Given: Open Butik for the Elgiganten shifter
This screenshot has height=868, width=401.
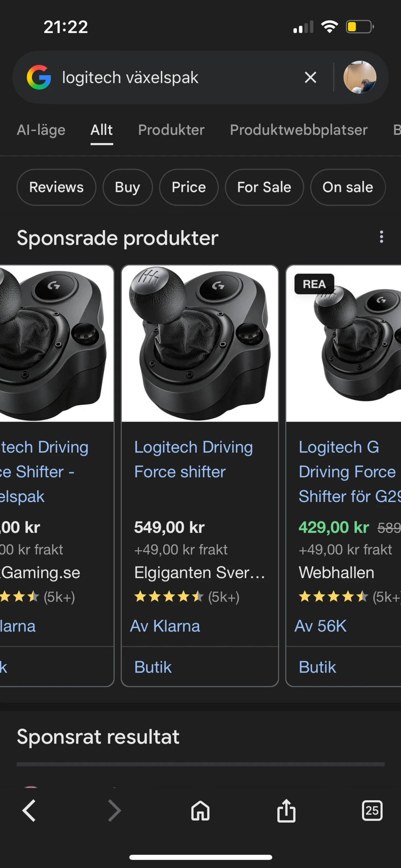Looking at the screenshot, I should coord(153,667).
